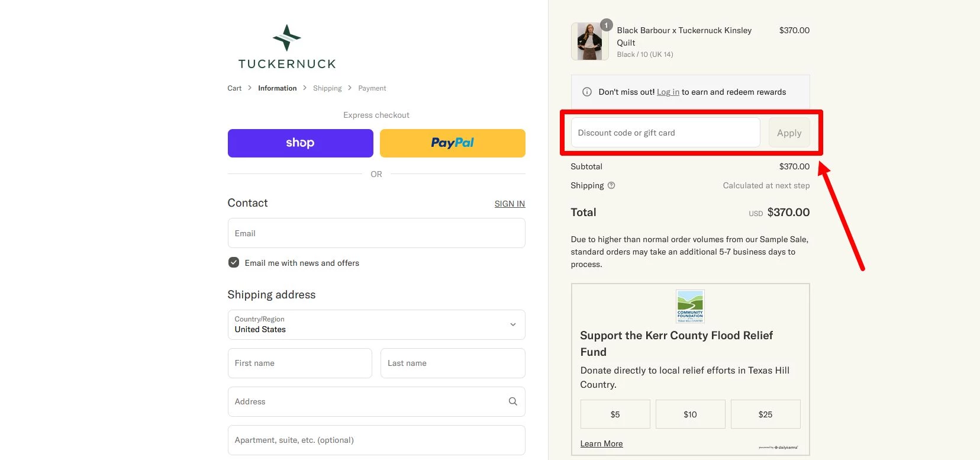Image resolution: width=980 pixels, height=460 pixels.
Task: Click the info icon in rewards notice
Action: [587, 92]
